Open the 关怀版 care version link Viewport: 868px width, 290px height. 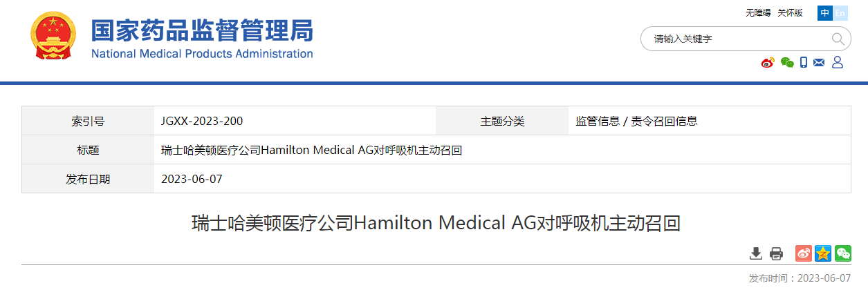pos(790,13)
